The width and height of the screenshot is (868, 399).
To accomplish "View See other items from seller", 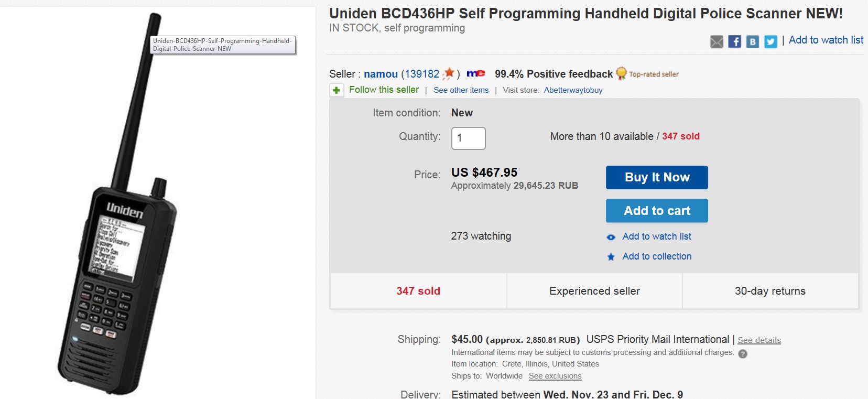I will tap(461, 90).
